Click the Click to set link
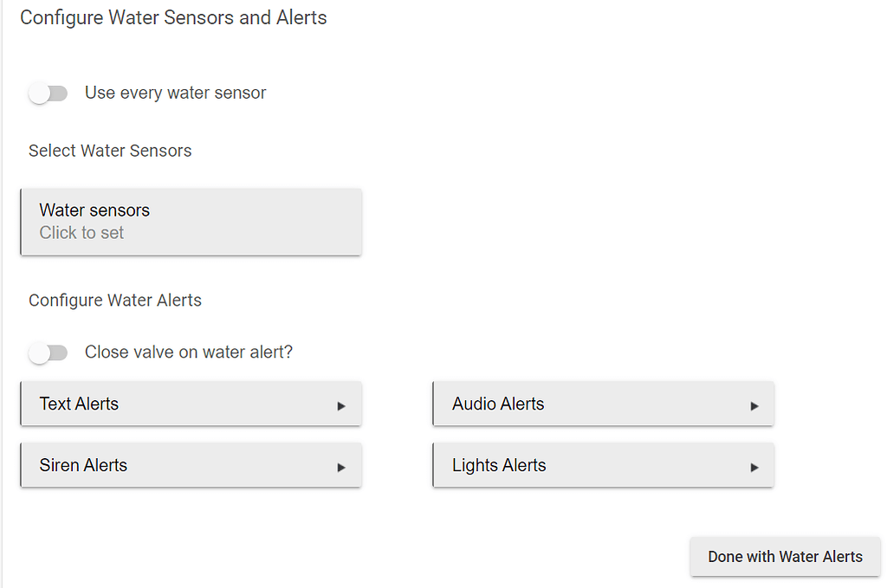This screenshot has width=887, height=588. 81,232
